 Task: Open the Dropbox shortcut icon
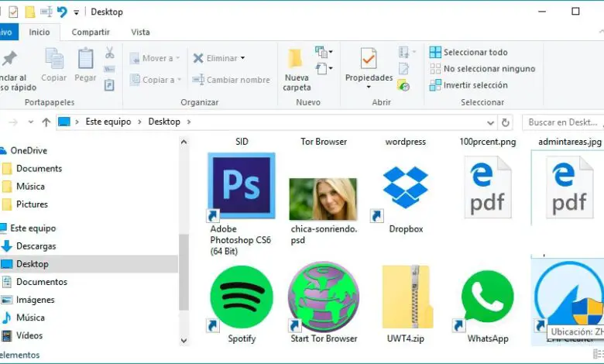click(x=406, y=187)
